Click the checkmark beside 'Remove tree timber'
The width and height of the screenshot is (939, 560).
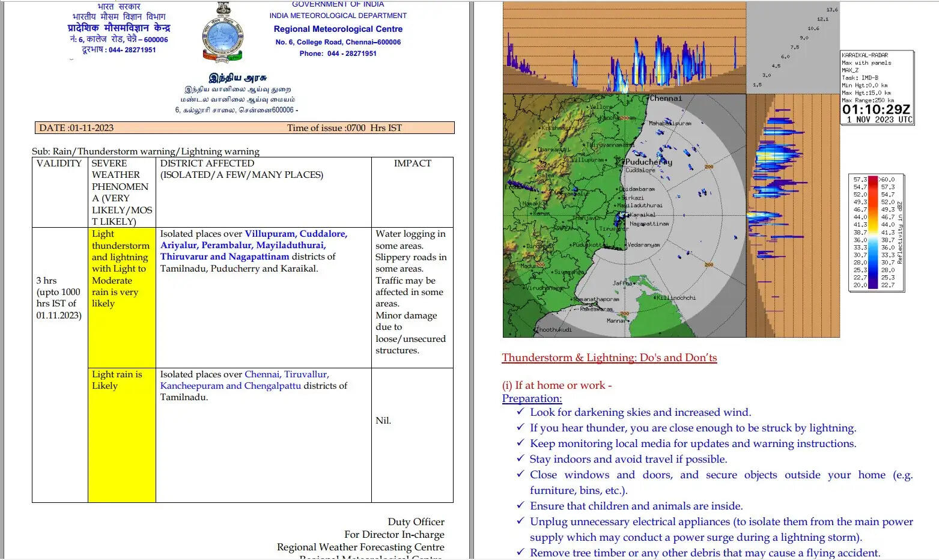pos(520,552)
